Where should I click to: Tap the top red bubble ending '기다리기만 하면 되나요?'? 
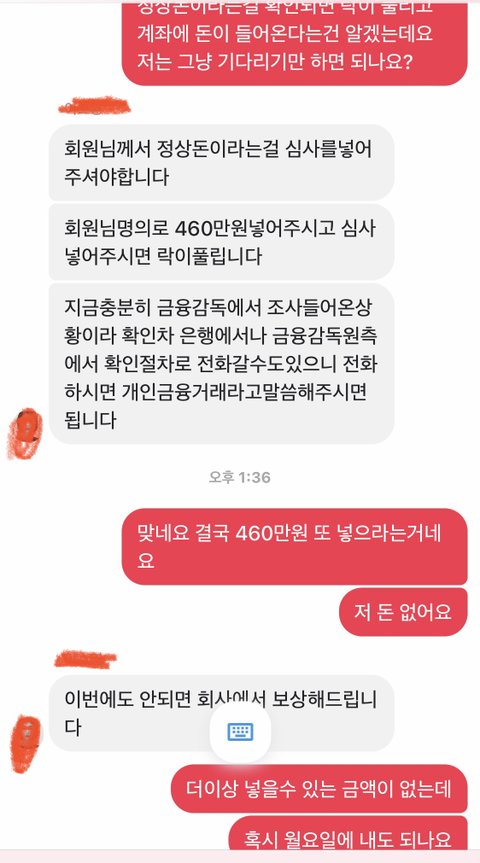294,43
